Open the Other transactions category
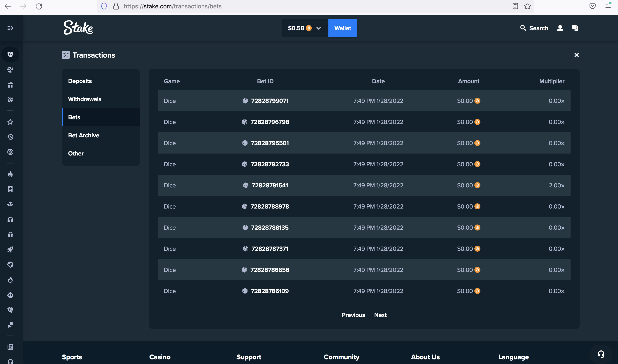This screenshot has width=618, height=364. point(75,153)
